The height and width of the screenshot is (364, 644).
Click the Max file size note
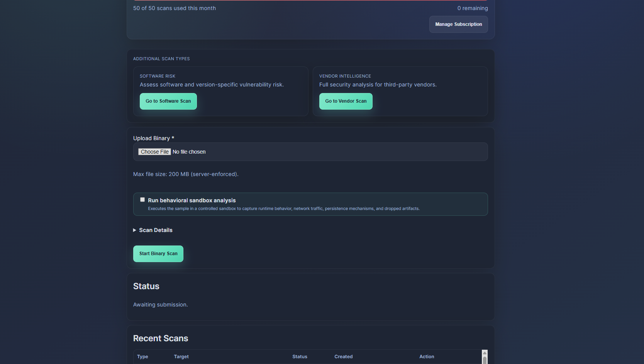click(186, 174)
